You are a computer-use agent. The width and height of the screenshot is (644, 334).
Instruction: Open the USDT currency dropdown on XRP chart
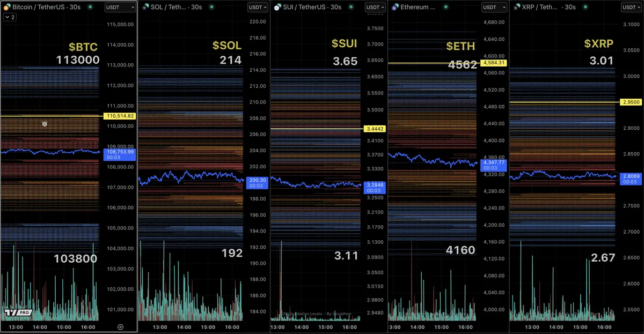point(632,8)
